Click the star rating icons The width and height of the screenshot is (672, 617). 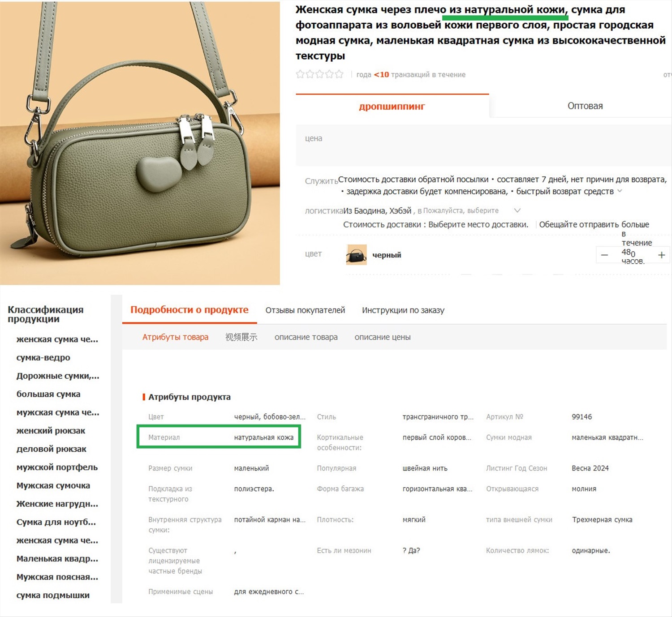(x=319, y=74)
